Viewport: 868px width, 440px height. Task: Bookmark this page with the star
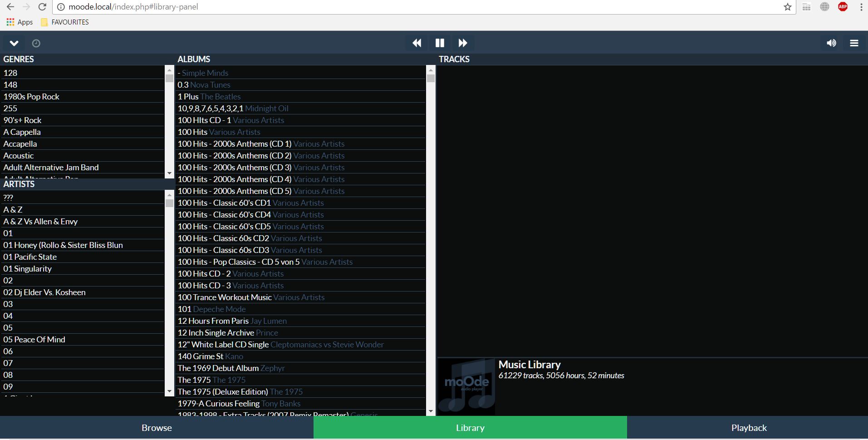pyautogui.click(x=788, y=7)
